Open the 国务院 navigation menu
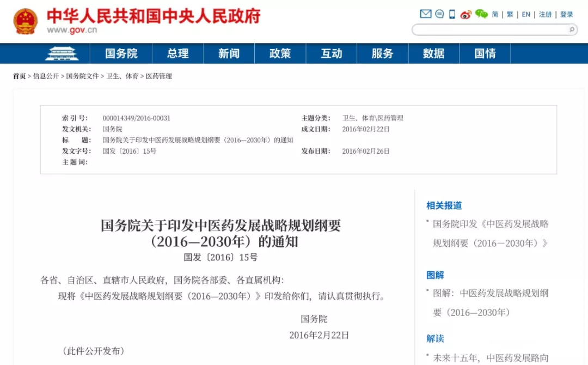The width and height of the screenshot is (588, 365). pyautogui.click(x=121, y=53)
